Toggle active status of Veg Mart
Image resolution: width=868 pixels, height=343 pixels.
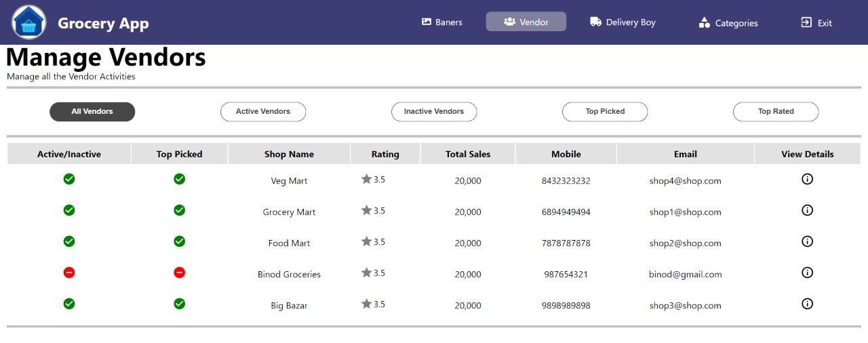click(69, 179)
